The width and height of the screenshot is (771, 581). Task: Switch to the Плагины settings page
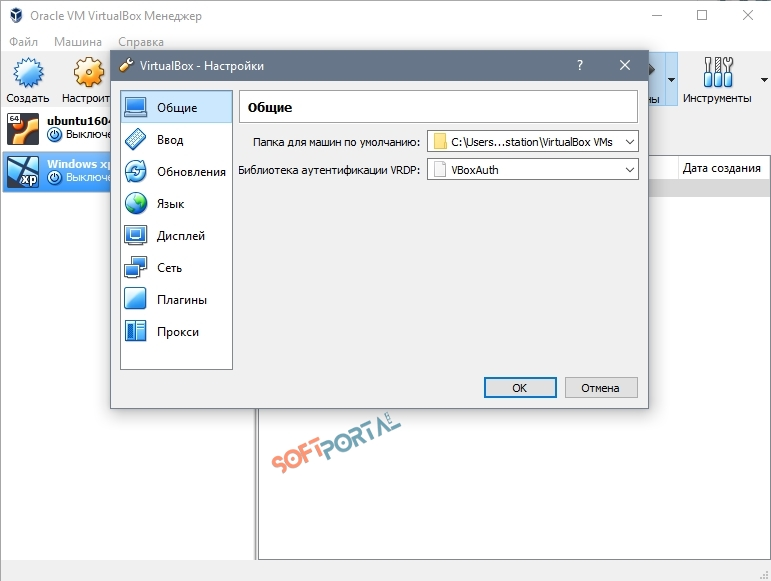click(x=177, y=299)
